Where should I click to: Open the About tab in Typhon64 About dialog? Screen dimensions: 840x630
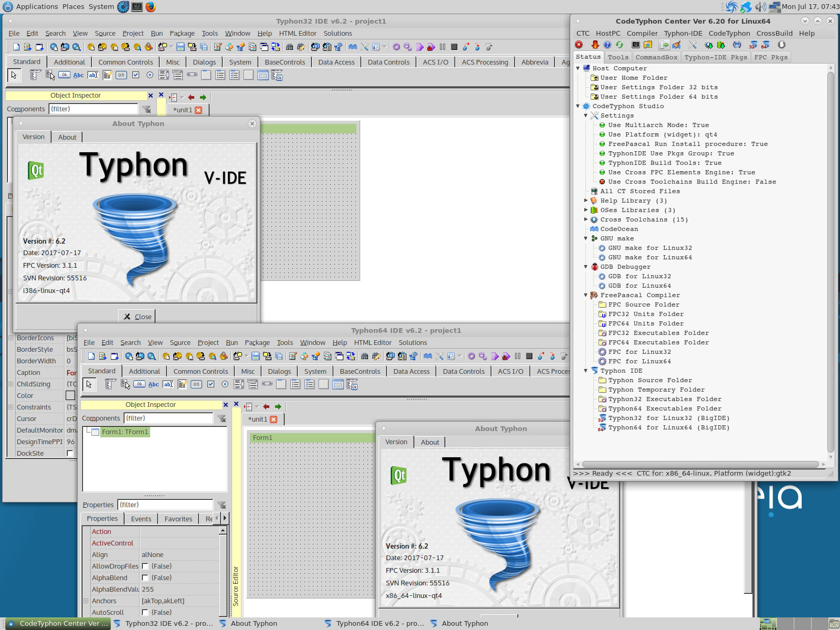[x=429, y=442]
